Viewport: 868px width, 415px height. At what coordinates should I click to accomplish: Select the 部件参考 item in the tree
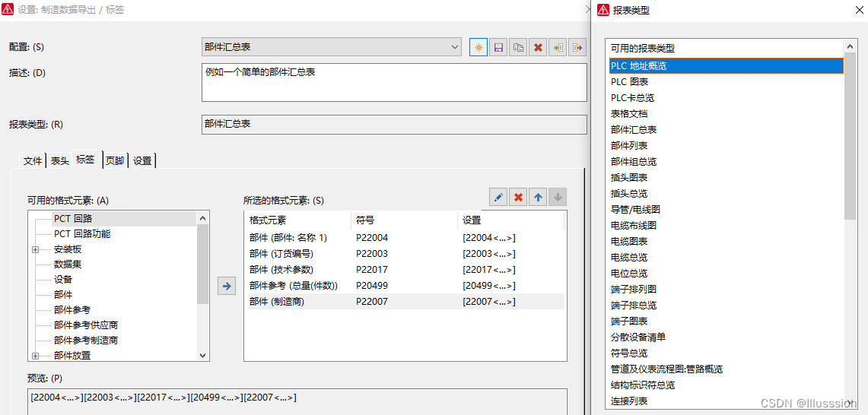72,310
